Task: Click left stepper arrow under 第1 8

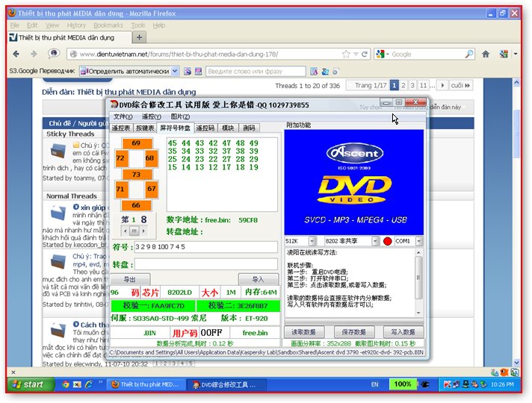Action: [126, 231]
